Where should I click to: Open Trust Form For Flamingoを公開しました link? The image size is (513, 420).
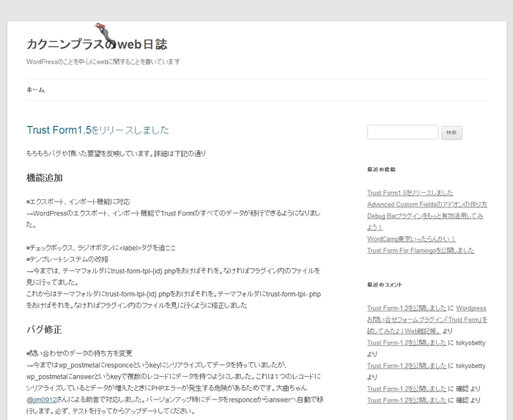[x=421, y=250]
